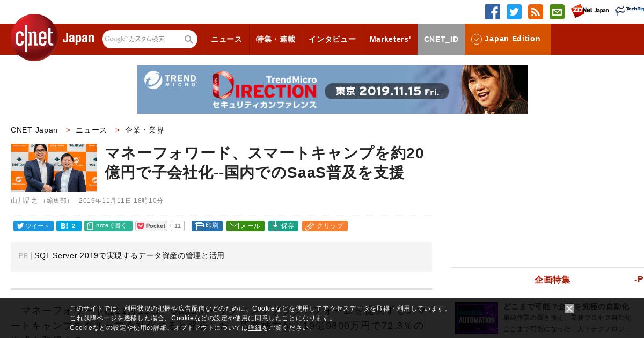Click author name 山川晶之

point(24,201)
